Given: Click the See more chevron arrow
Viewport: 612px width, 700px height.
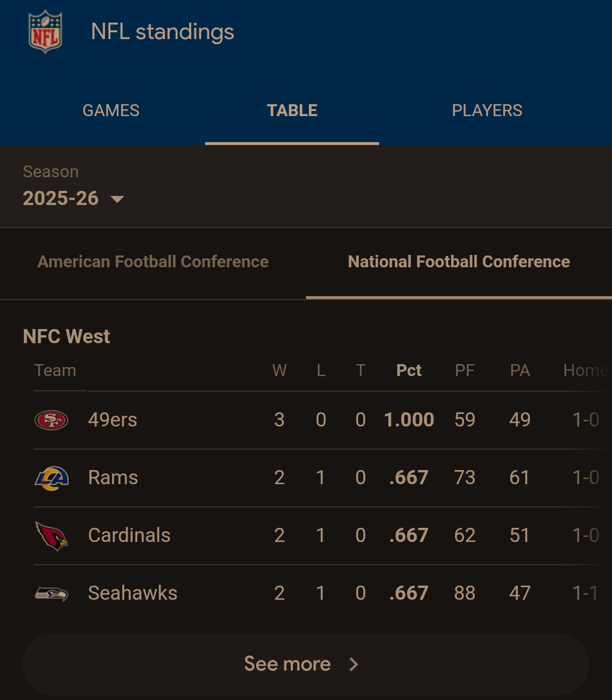Looking at the screenshot, I should pos(354,664).
